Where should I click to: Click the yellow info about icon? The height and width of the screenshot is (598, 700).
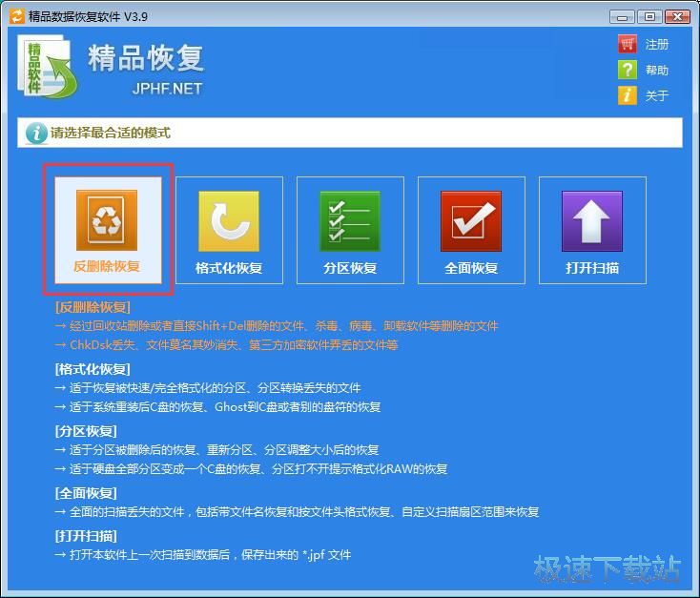point(628,94)
